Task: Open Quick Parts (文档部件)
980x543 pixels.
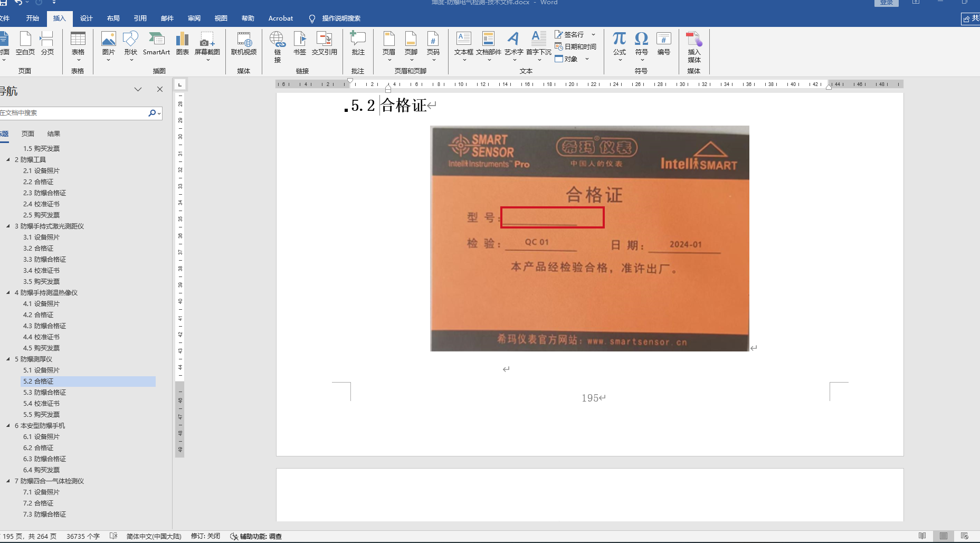Action: point(489,46)
